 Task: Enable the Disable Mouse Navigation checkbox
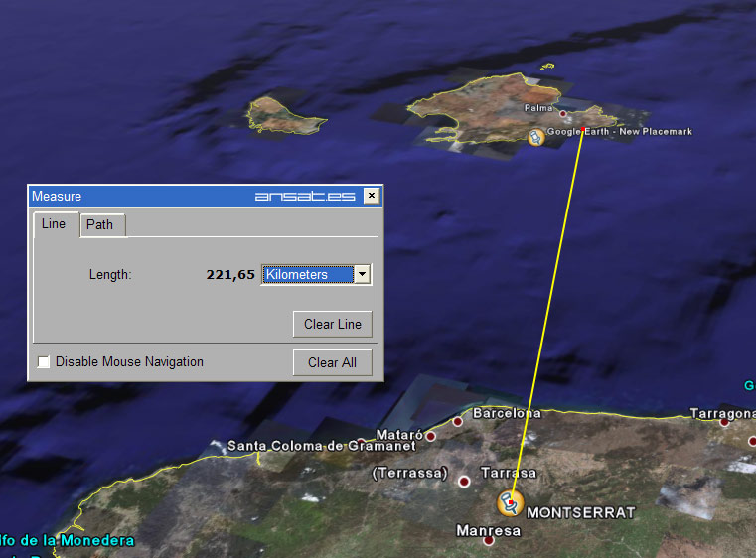pyautogui.click(x=44, y=362)
